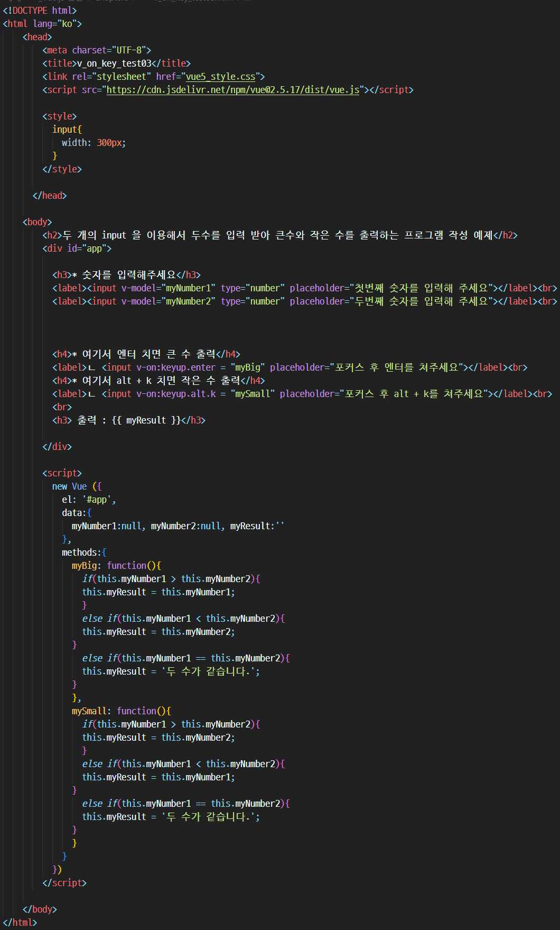
Task: Click the data:{ line
Action: pos(77,513)
